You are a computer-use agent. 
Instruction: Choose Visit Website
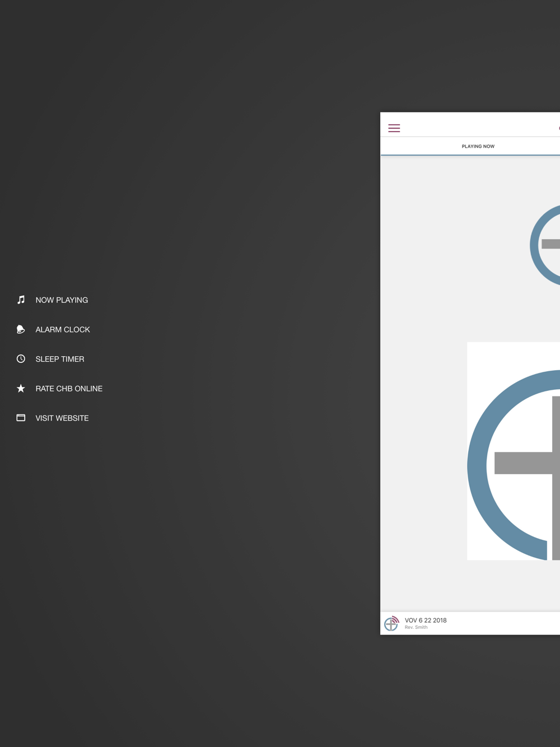pyautogui.click(x=62, y=418)
